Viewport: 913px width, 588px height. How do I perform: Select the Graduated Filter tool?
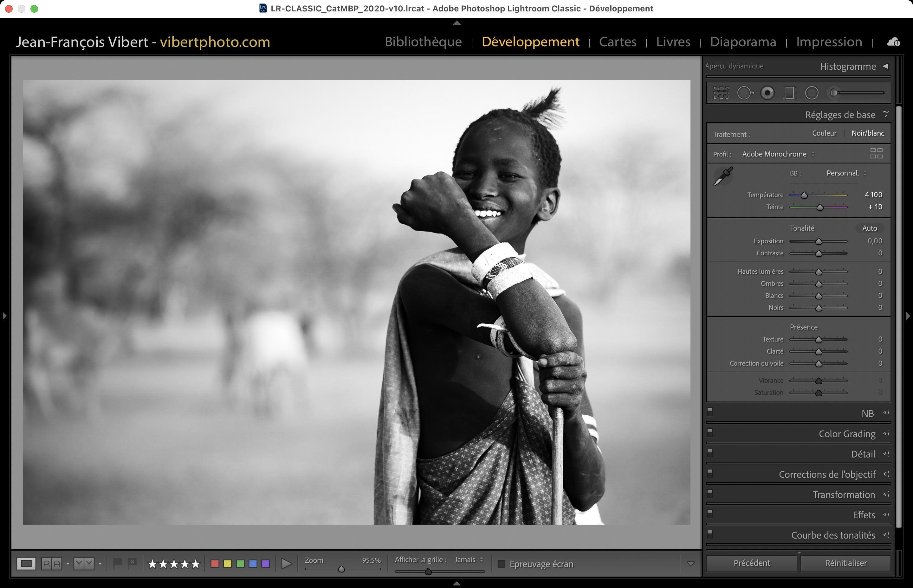[789, 93]
